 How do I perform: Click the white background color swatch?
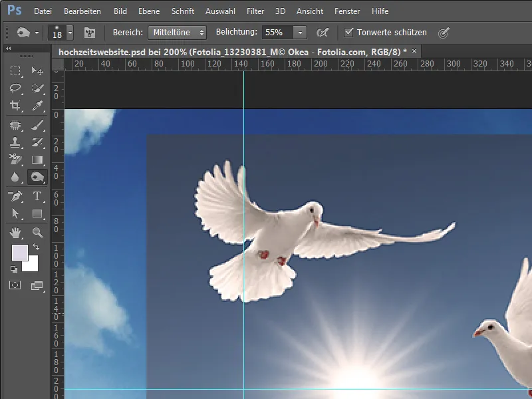tap(31, 265)
